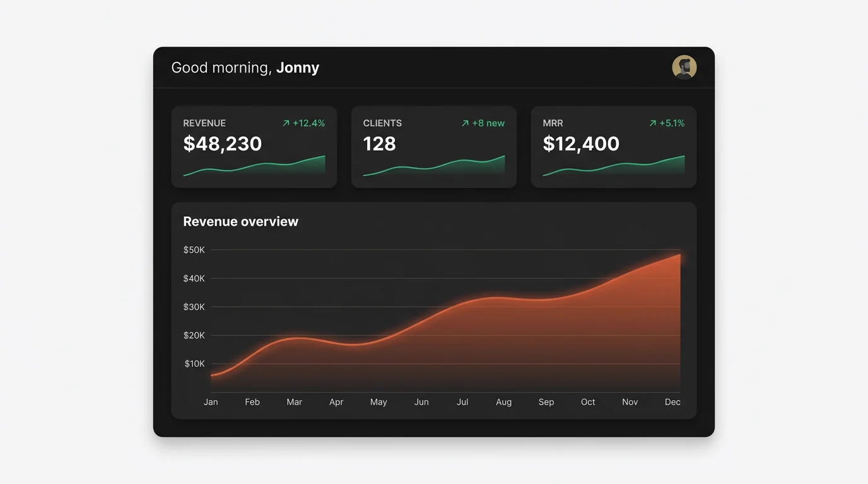Select the $48,230 revenue value

tap(222, 144)
